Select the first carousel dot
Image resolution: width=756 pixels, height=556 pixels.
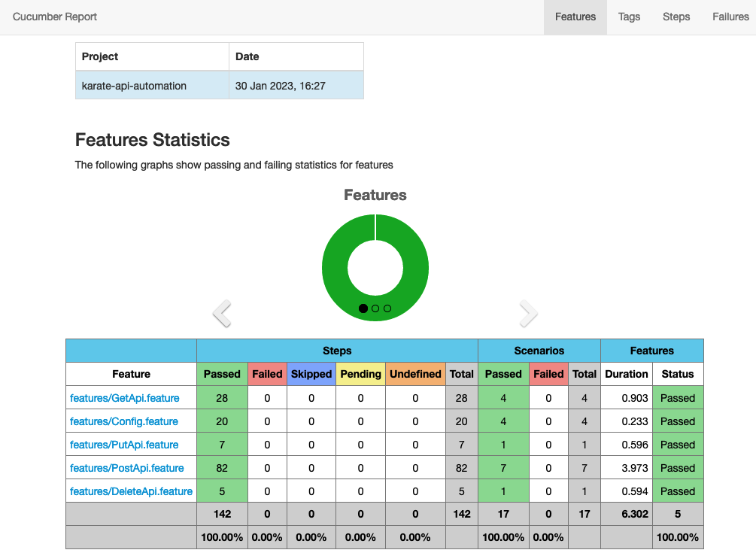coord(363,308)
